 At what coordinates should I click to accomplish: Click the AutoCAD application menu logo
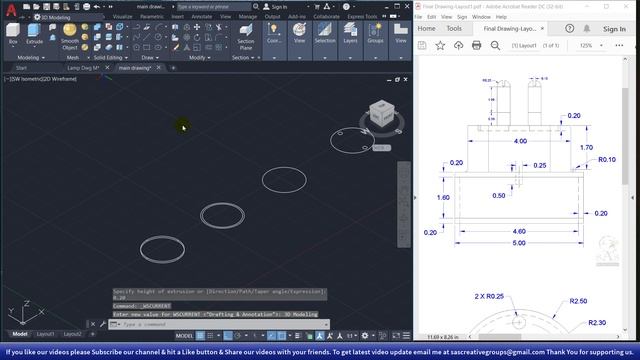coord(11,9)
